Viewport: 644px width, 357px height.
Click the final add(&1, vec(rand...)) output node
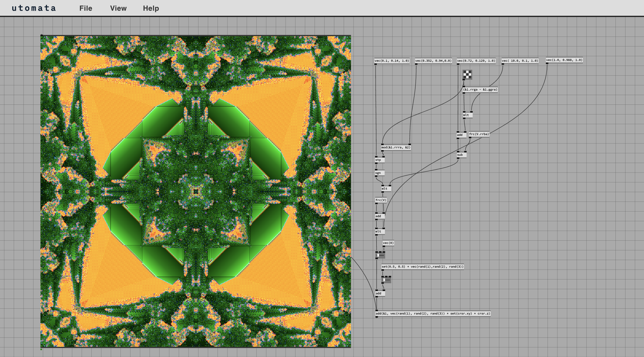coord(433,313)
